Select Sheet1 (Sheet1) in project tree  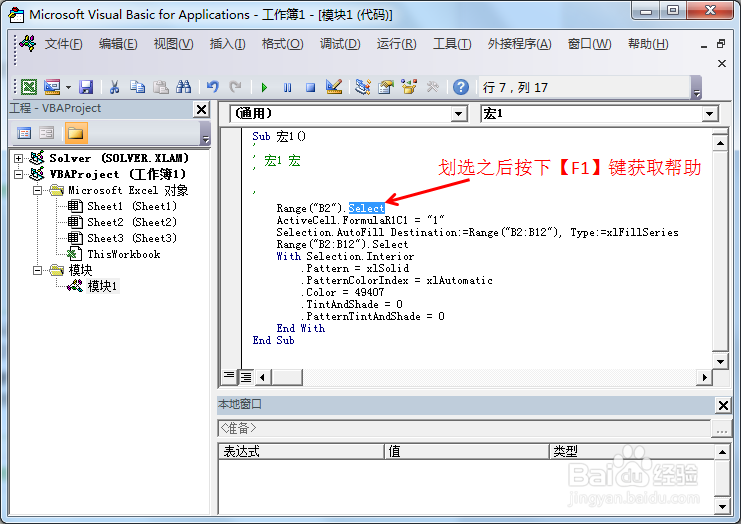(x=132, y=206)
